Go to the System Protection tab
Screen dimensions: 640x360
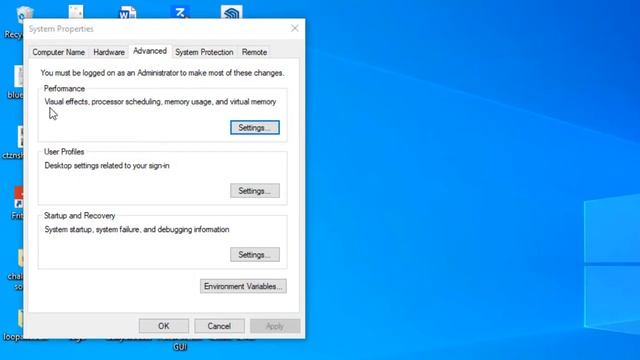(204, 52)
